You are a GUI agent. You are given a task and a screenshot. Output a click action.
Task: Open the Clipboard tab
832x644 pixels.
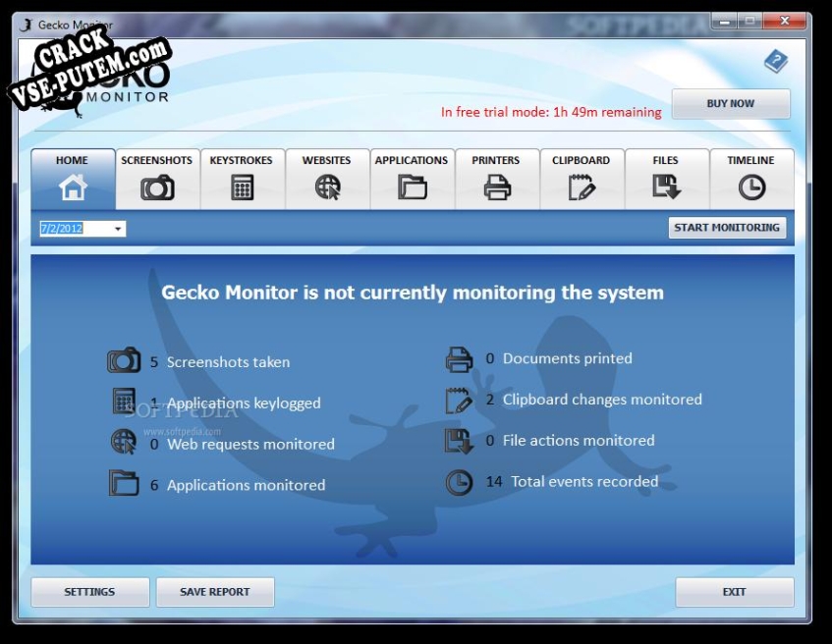(581, 178)
